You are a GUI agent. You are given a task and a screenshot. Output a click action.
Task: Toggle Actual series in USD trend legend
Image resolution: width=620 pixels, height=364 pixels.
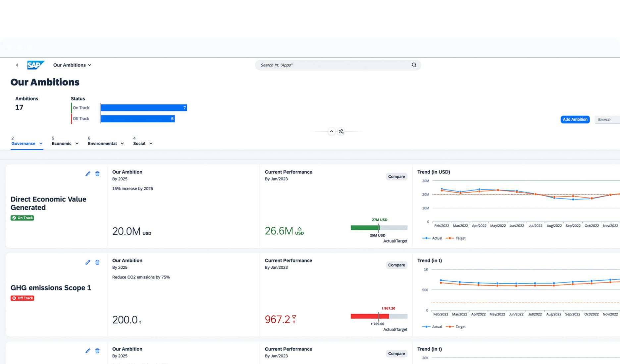coord(433,238)
